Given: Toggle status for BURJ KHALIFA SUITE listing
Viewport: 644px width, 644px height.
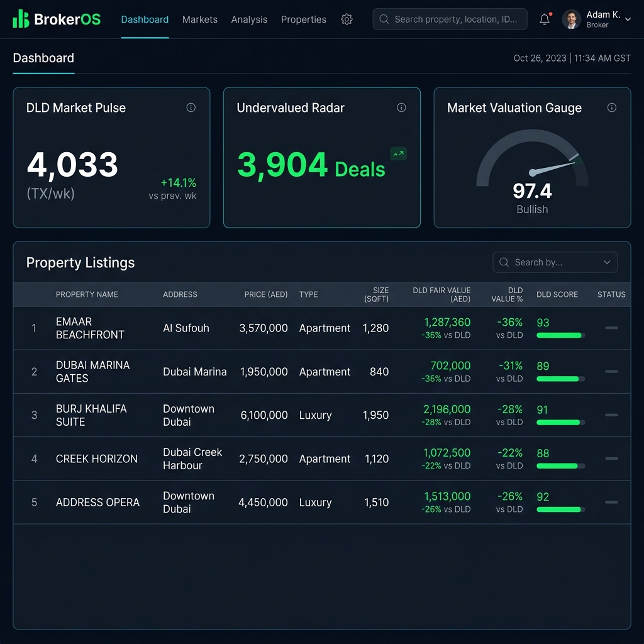Looking at the screenshot, I should 611,415.
